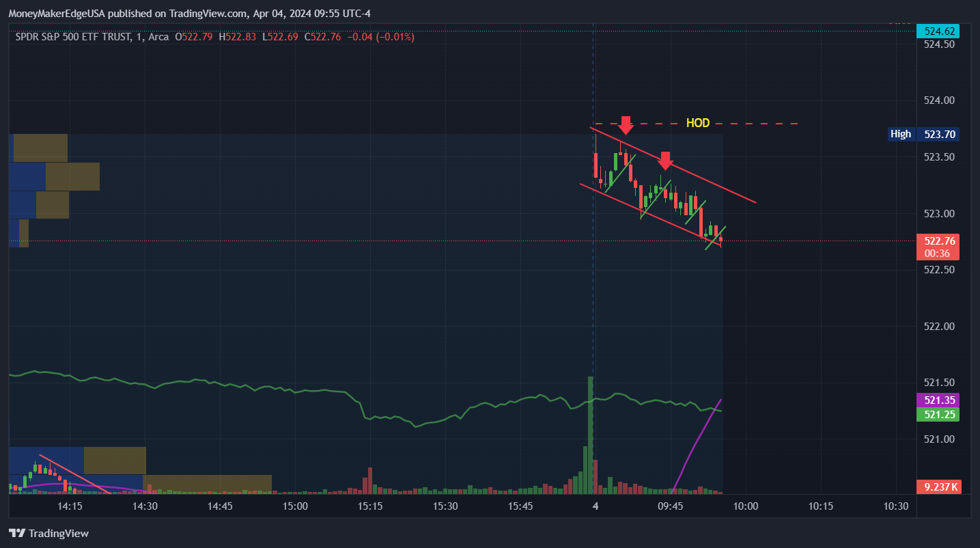
Task: Click the green 521.25 indicator tag
Action: (939, 414)
